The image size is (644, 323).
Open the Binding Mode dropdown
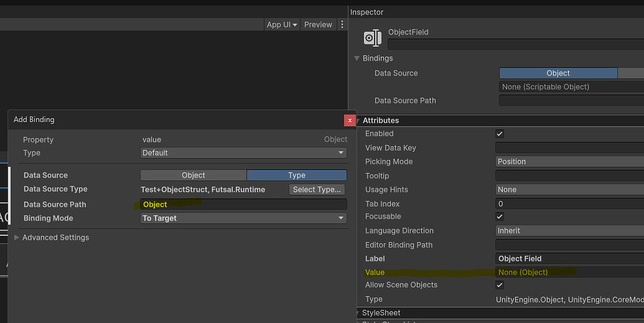[243, 218]
